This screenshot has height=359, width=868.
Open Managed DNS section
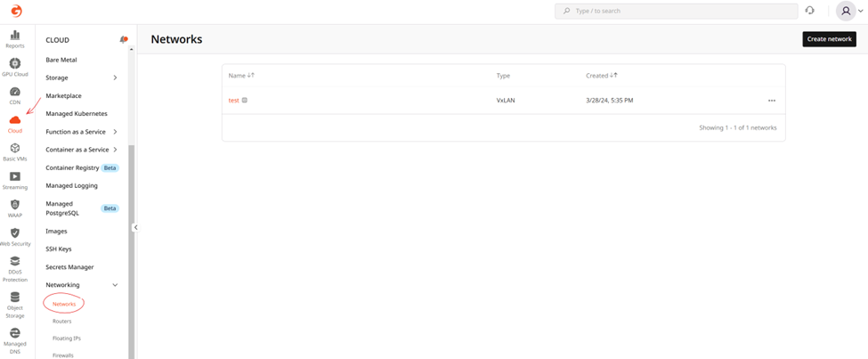point(15,340)
